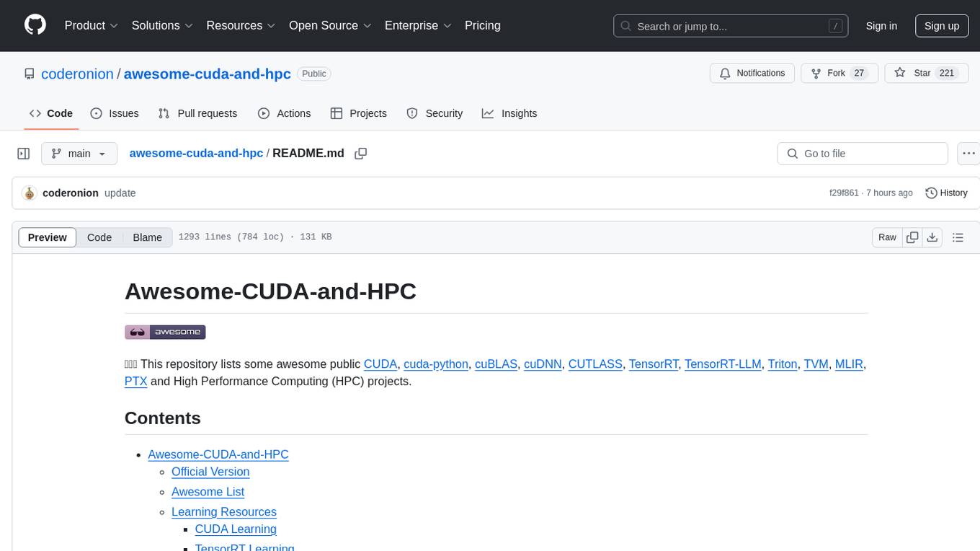This screenshot has height=551, width=980.
Task: Open the PTX link
Action: coord(136,382)
